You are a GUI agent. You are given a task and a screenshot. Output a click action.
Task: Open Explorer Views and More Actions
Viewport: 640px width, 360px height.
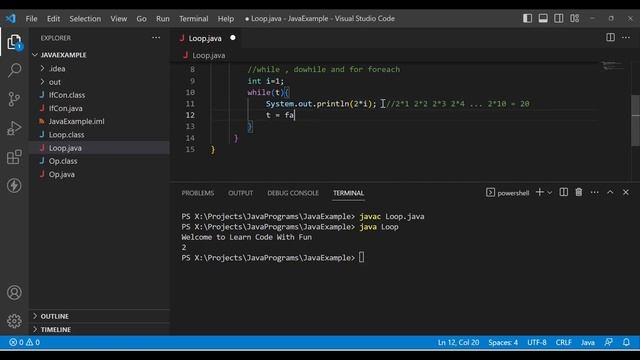pos(156,38)
